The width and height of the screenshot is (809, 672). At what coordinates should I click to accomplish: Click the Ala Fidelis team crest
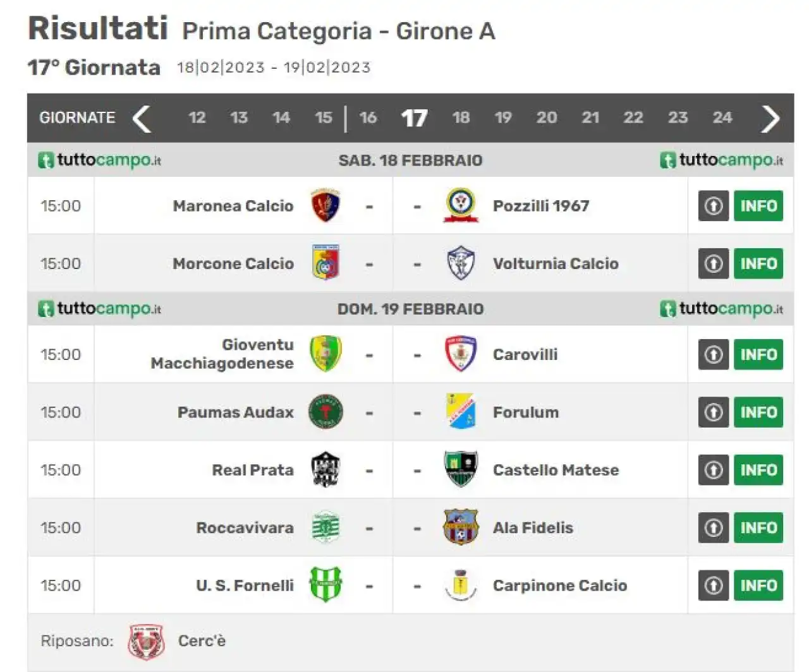tap(461, 527)
